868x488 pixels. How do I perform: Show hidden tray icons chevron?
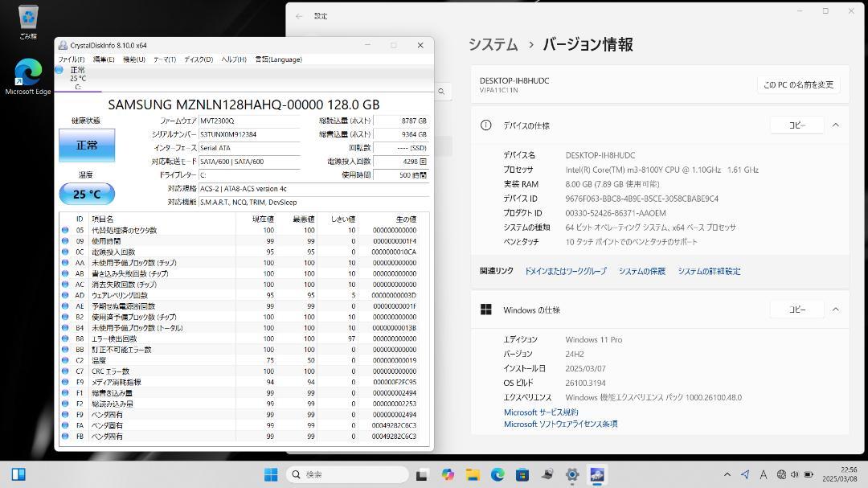click(x=727, y=474)
